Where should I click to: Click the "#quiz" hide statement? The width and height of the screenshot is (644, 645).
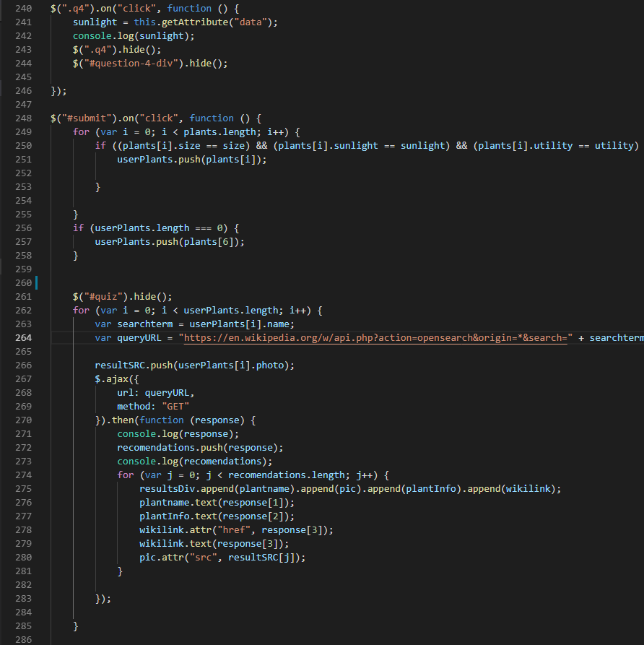[x=122, y=297]
